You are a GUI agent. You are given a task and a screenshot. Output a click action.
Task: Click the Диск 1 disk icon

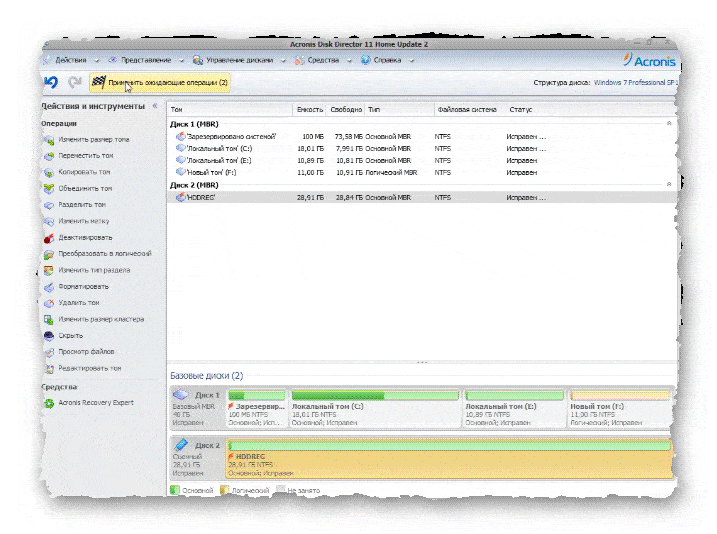click(x=181, y=395)
